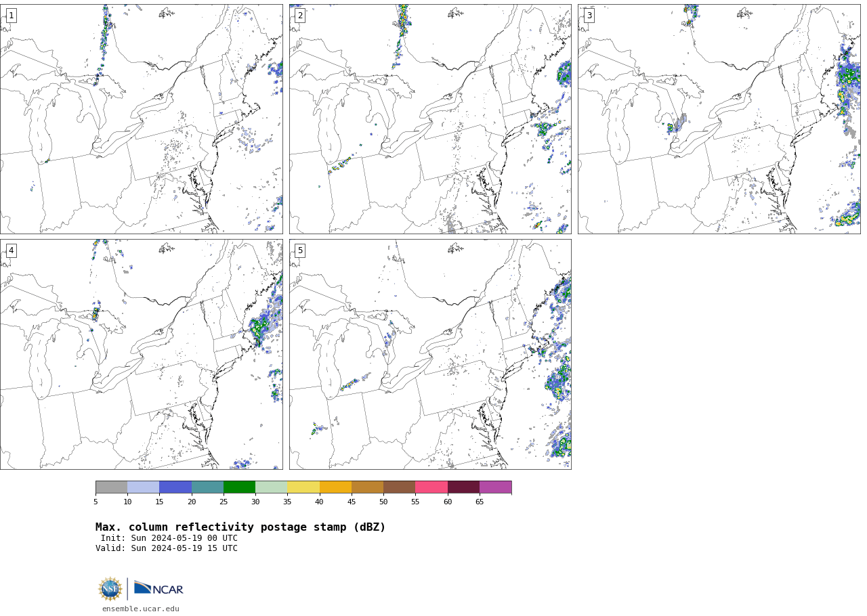The height and width of the screenshot is (616, 867).
Task: Open ensemble member 4 reflectivity map
Action: coord(141,354)
